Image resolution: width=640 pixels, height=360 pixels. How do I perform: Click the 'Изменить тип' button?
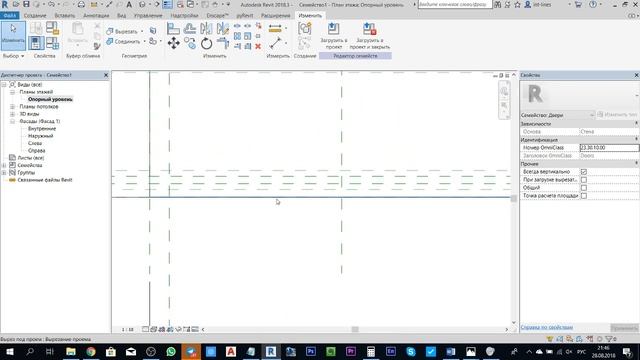tap(617, 115)
